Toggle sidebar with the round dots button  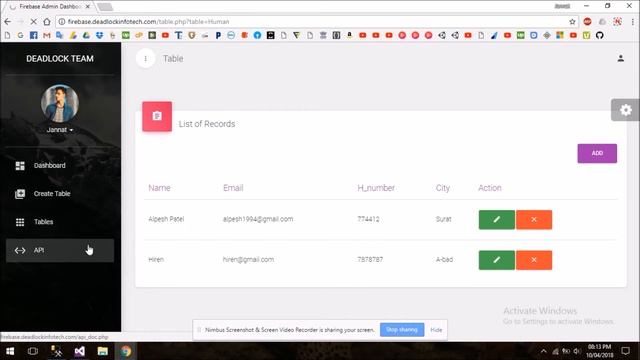pos(145,58)
